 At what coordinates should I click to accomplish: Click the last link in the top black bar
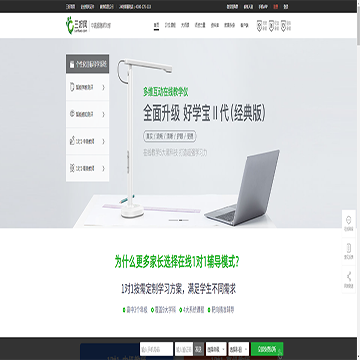click(x=286, y=7)
